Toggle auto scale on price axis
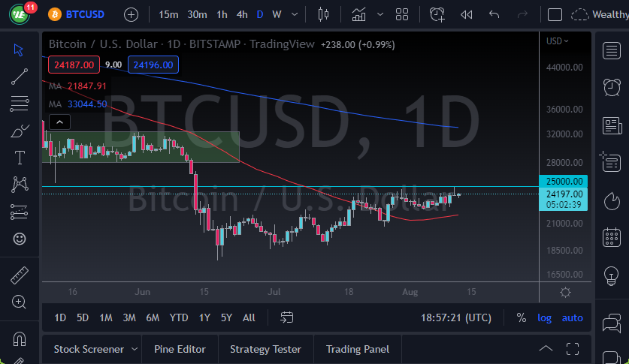Viewport: 629px width, 364px height. [x=572, y=317]
